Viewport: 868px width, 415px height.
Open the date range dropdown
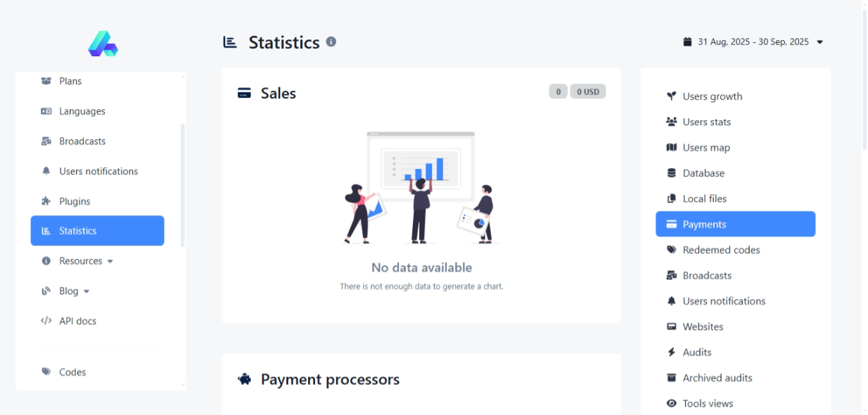[x=753, y=42]
